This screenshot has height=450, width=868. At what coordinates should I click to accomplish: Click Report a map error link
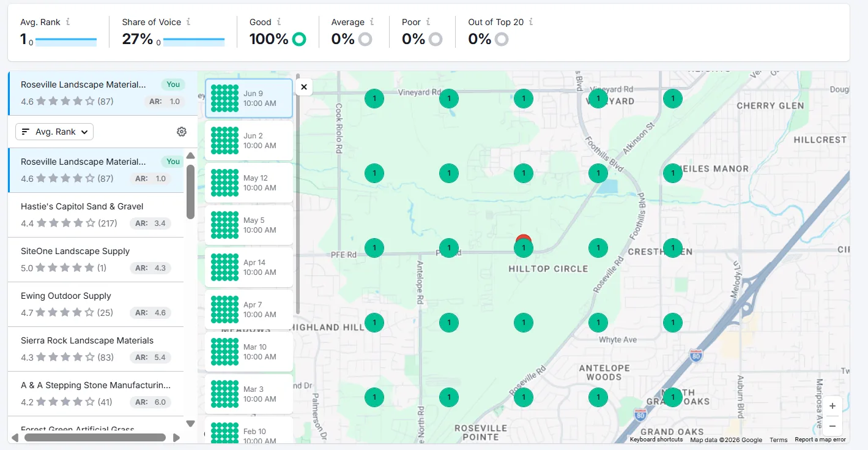coord(820,440)
